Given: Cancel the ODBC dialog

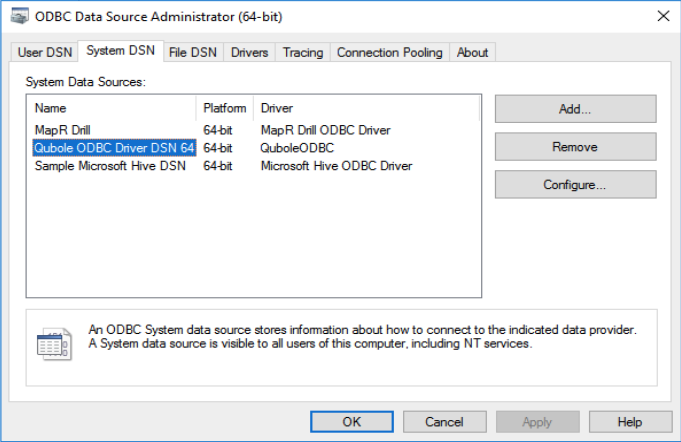Looking at the screenshot, I should pos(444,422).
